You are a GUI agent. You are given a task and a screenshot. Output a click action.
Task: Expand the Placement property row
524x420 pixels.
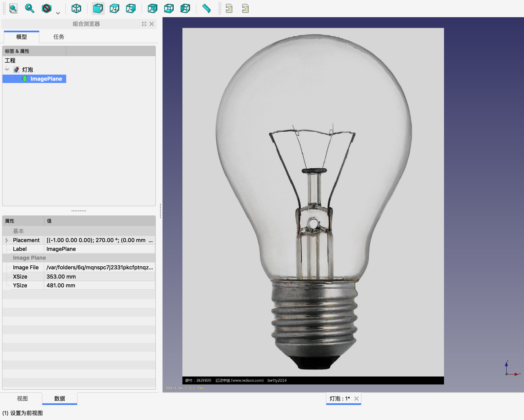click(6, 240)
